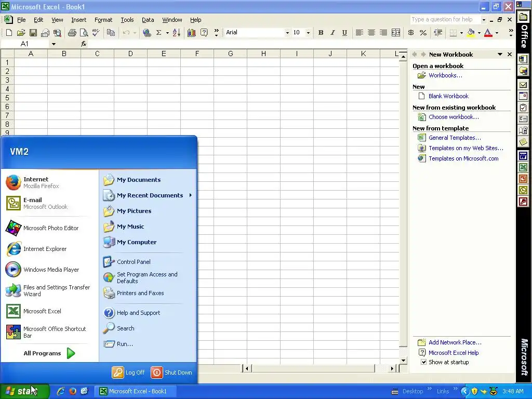Open the Borders dropdown arrow
This screenshot has height=399, width=532.
[x=461, y=33]
